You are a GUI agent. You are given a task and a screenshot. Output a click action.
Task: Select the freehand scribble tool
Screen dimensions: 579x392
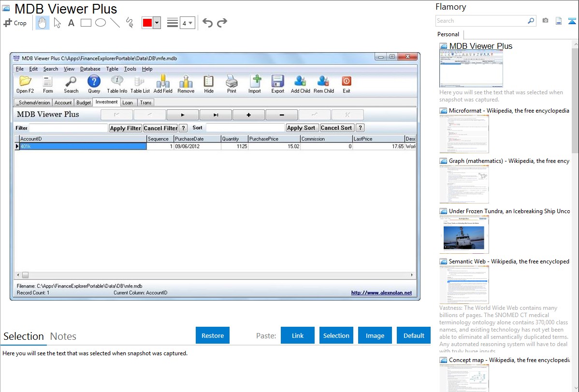[x=130, y=23]
